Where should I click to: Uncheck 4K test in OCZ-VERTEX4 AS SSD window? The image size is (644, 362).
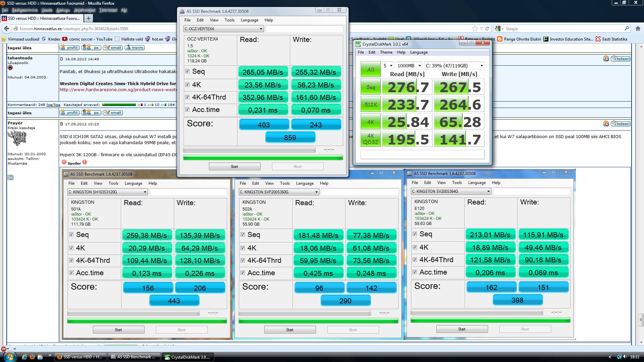coord(187,85)
